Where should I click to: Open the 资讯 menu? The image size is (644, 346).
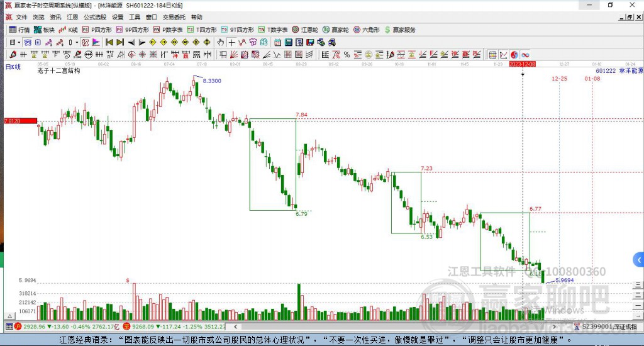tap(55, 17)
